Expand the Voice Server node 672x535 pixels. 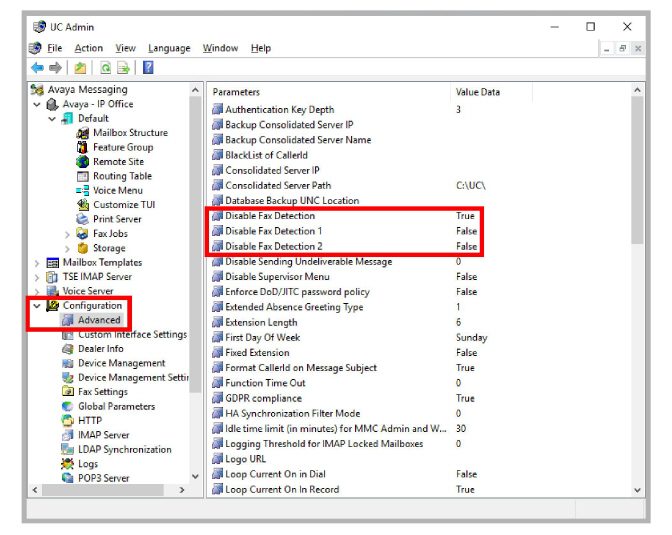pos(37,292)
